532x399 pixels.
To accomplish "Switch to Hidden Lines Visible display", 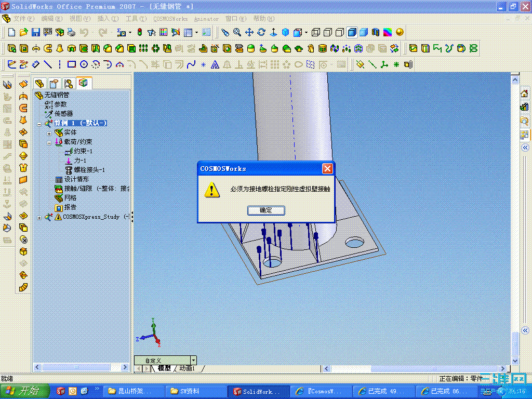I will coord(328,32).
